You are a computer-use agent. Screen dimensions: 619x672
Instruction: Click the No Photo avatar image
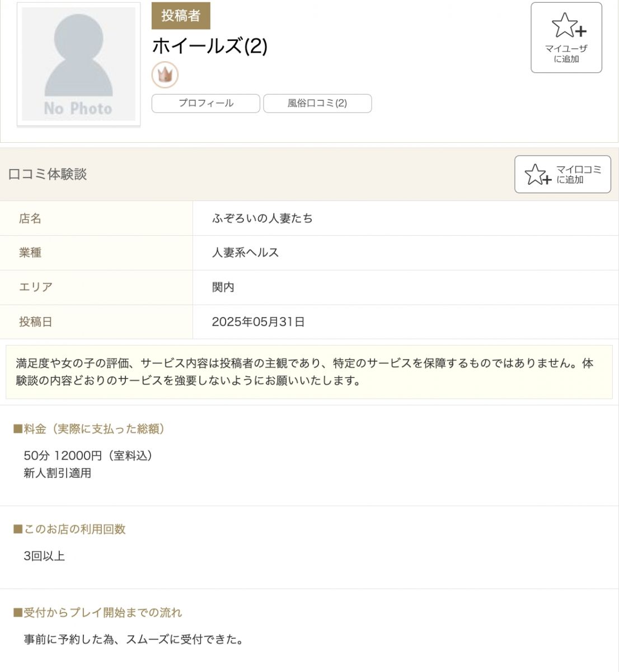(x=78, y=64)
